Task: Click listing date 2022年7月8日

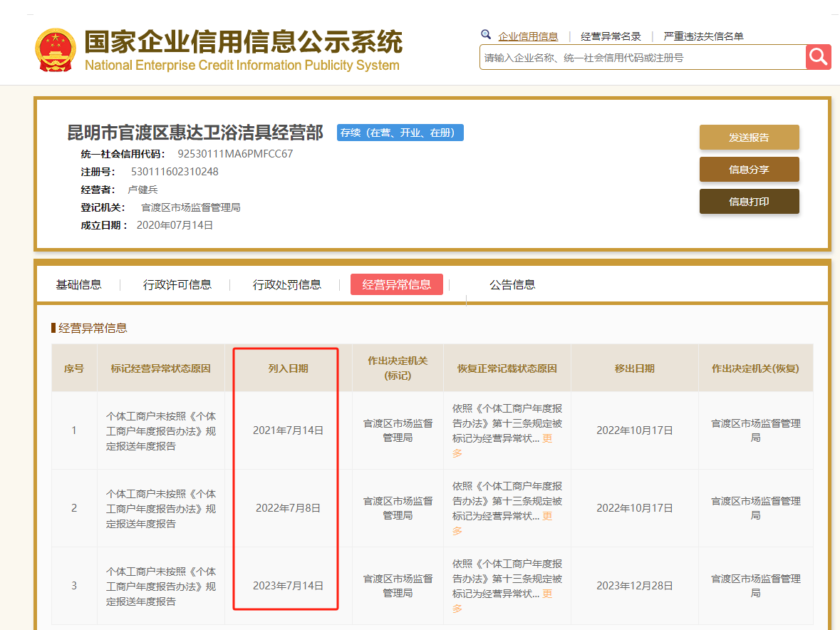Action: point(289,508)
